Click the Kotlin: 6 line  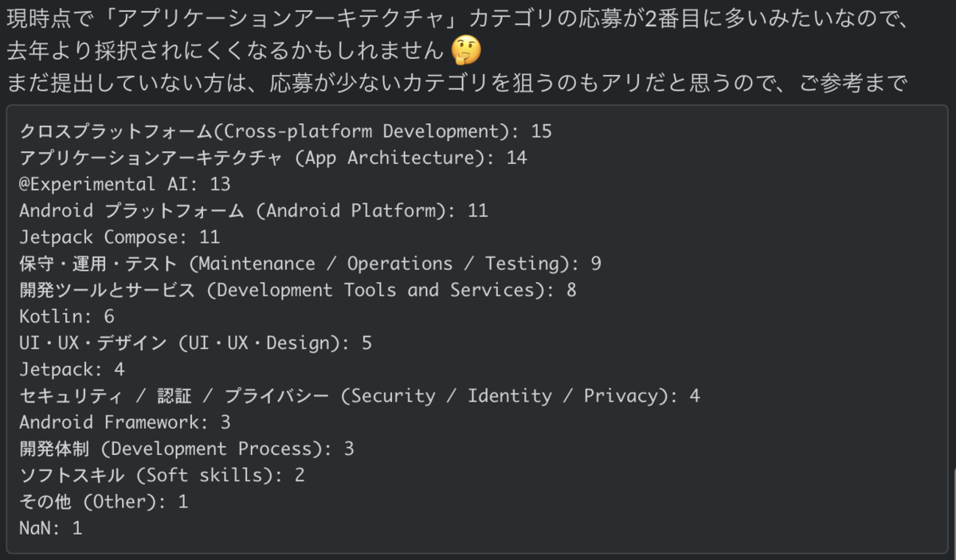point(67,316)
